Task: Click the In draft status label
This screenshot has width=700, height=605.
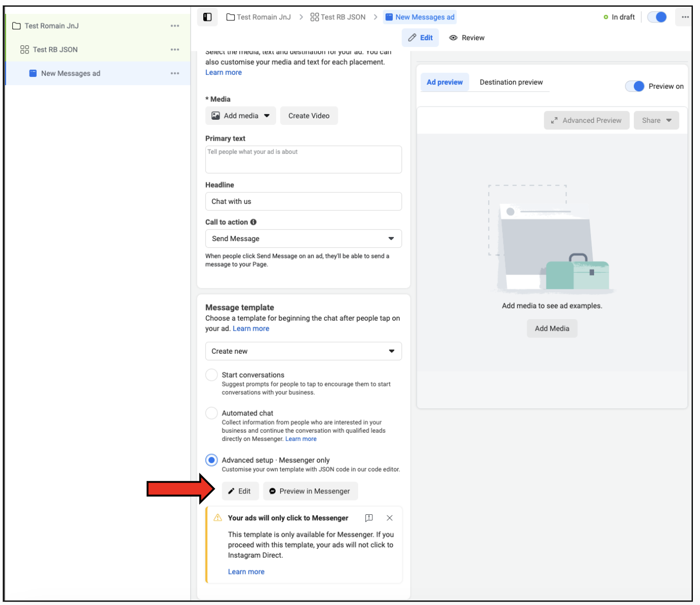Action: tap(623, 17)
